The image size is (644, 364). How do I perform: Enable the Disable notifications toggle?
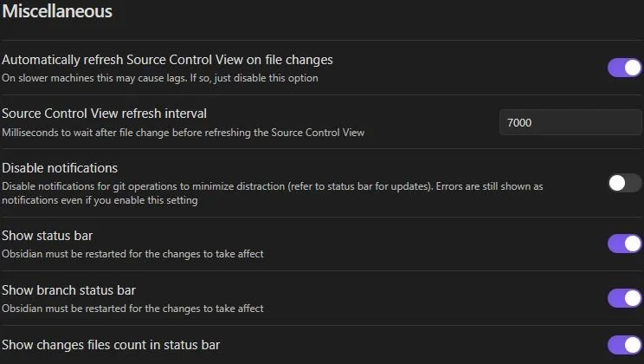click(624, 183)
